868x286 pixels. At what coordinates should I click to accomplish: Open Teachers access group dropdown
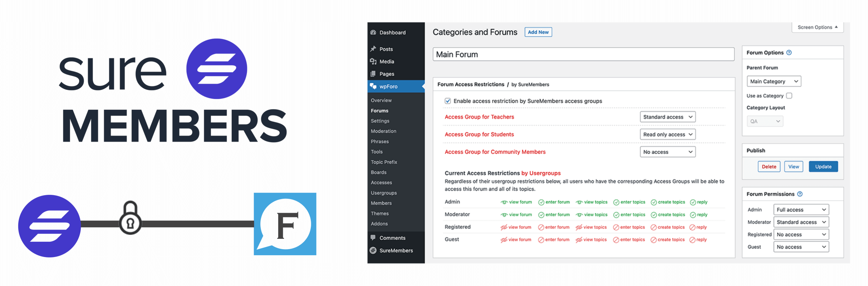click(x=667, y=117)
